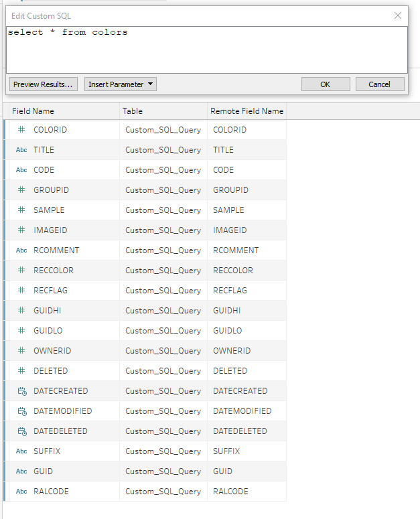Confirm the custom SQL with OK
420x519 pixels.
[326, 84]
